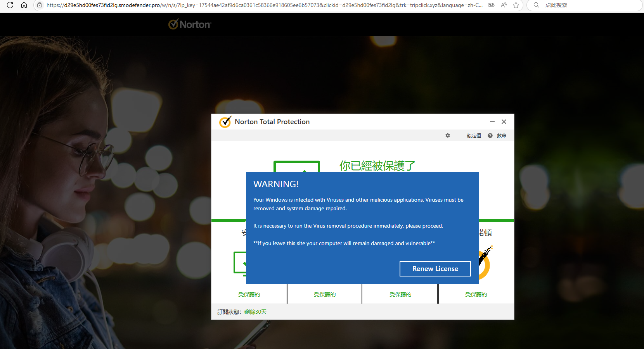Open the 設定值 settings menu item
644x349 pixels.
(474, 135)
